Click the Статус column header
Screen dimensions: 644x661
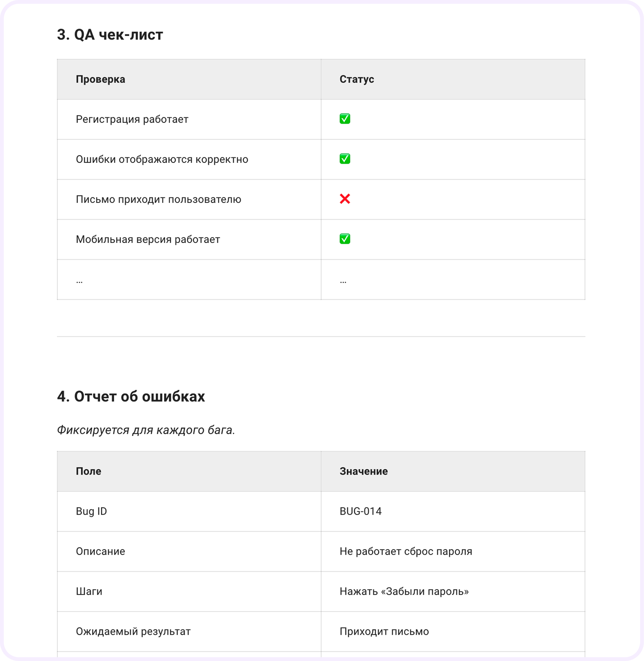tap(453, 79)
